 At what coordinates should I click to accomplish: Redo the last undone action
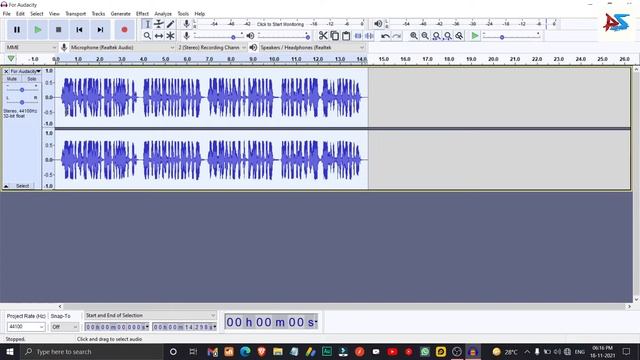(x=396, y=36)
